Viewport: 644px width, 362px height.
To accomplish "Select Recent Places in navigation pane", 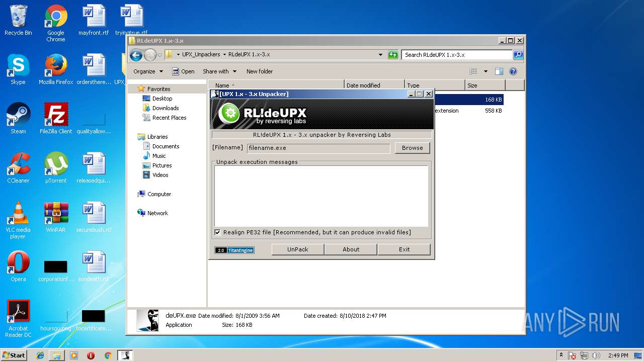I will [x=169, y=118].
